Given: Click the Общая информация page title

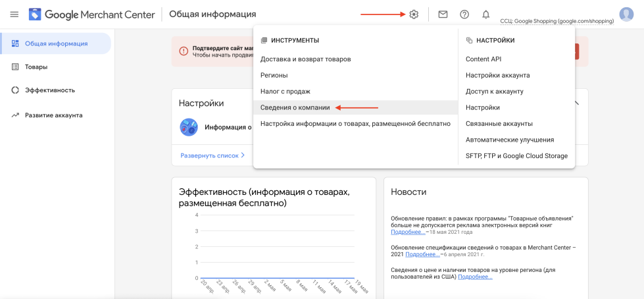Looking at the screenshot, I should point(212,14).
